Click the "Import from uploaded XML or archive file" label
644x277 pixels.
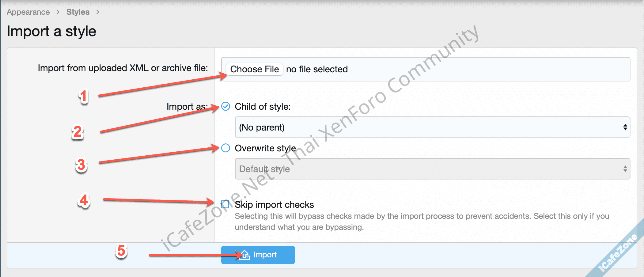point(123,68)
